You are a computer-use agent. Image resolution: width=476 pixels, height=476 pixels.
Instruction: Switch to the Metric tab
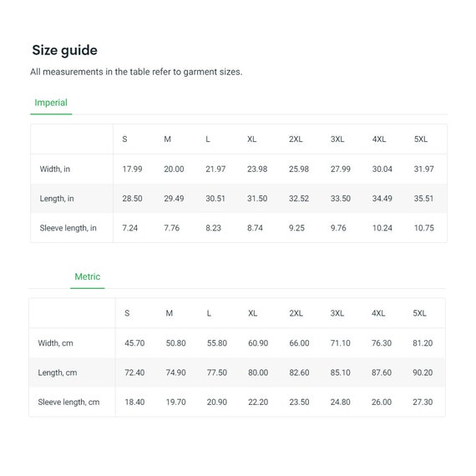tap(88, 276)
